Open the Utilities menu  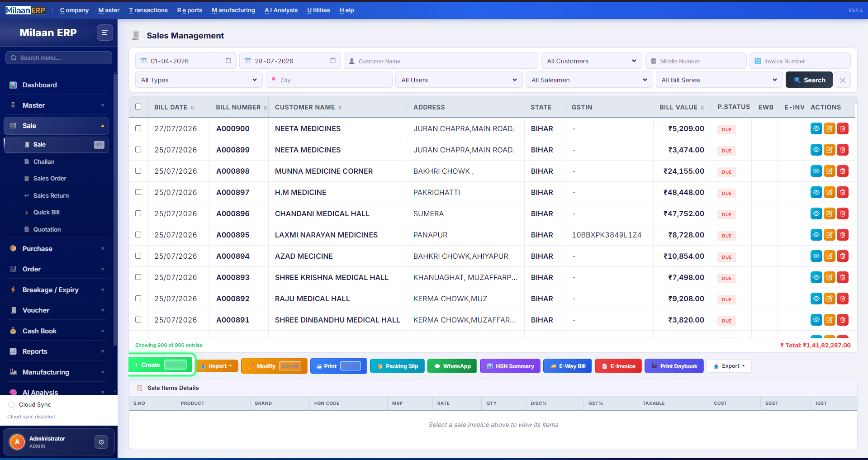[318, 10]
